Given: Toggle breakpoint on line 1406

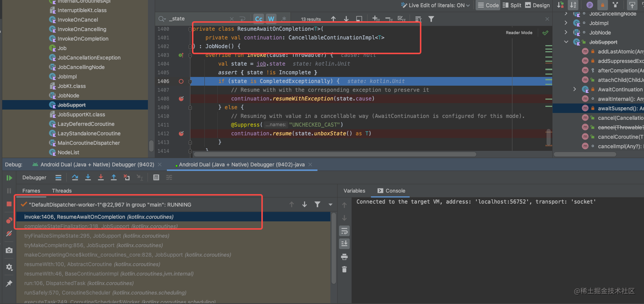Looking at the screenshot, I should [181, 81].
